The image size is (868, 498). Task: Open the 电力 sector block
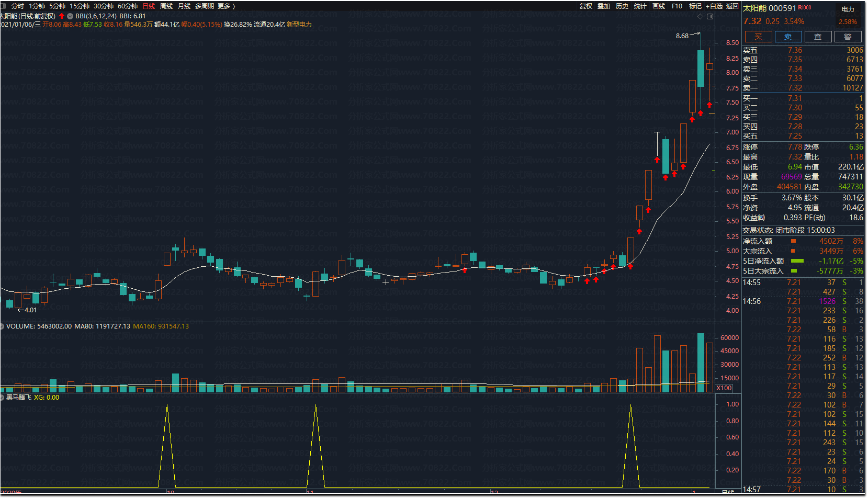click(x=848, y=9)
